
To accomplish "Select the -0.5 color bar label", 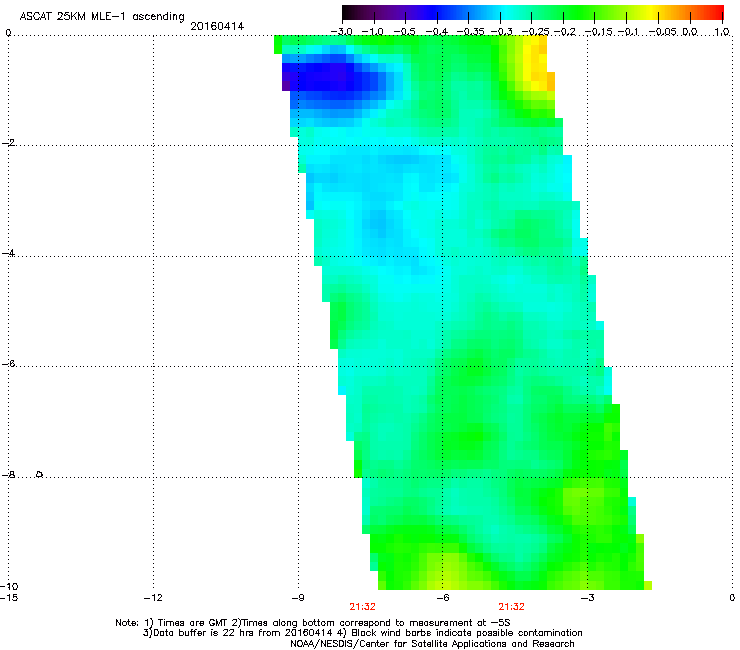I will point(404,32).
